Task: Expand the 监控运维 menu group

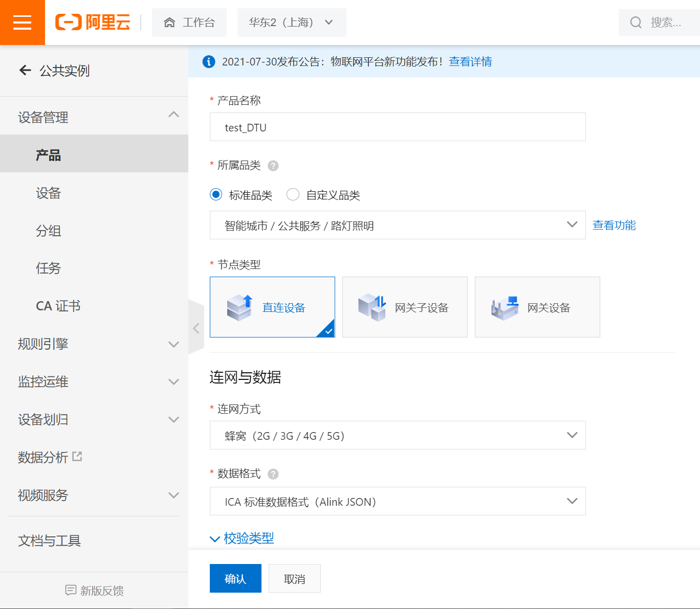Action: 94,381
